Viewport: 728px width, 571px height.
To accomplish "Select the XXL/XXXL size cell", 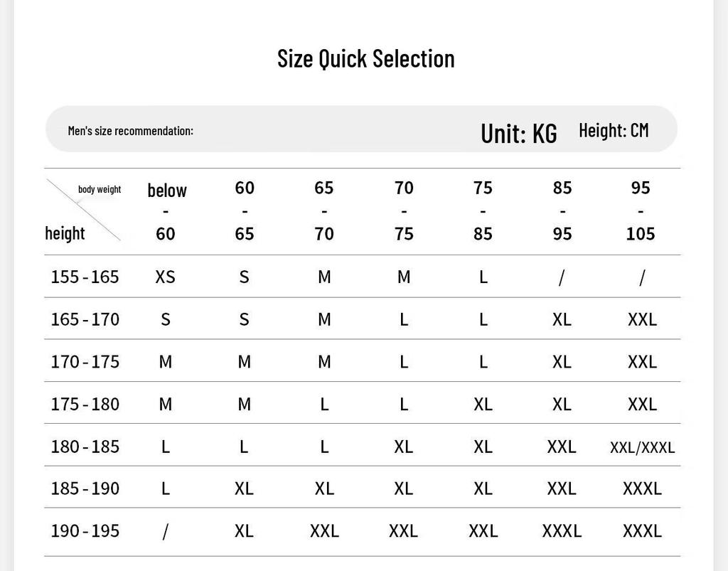I will (642, 447).
